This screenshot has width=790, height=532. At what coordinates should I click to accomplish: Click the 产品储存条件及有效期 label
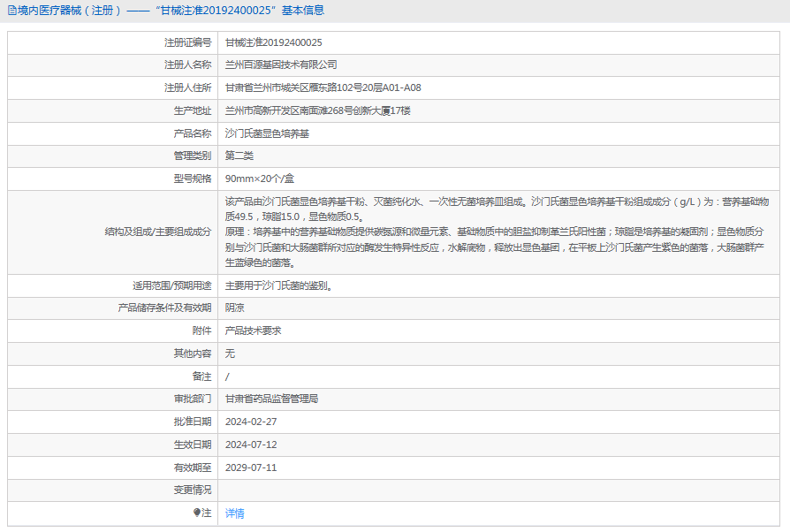coord(164,308)
